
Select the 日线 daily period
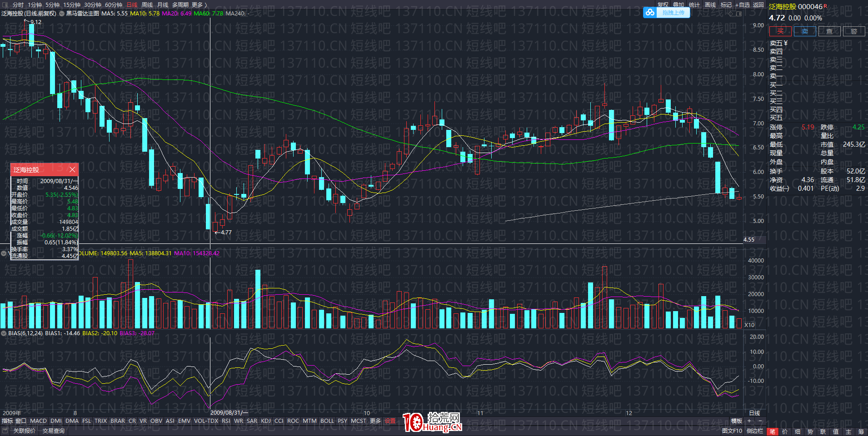point(132,5)
